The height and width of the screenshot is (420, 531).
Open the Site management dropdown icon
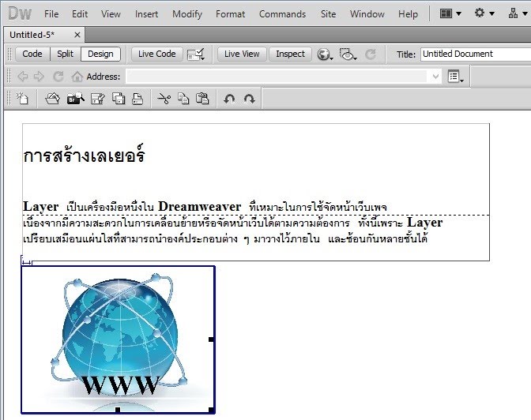[x=518, y=13]
